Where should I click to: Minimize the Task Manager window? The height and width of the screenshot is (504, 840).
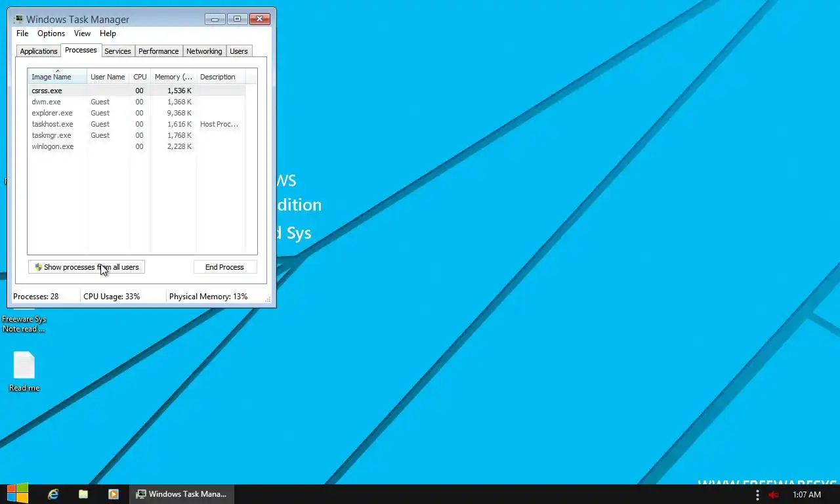click(x=215, y=19)
